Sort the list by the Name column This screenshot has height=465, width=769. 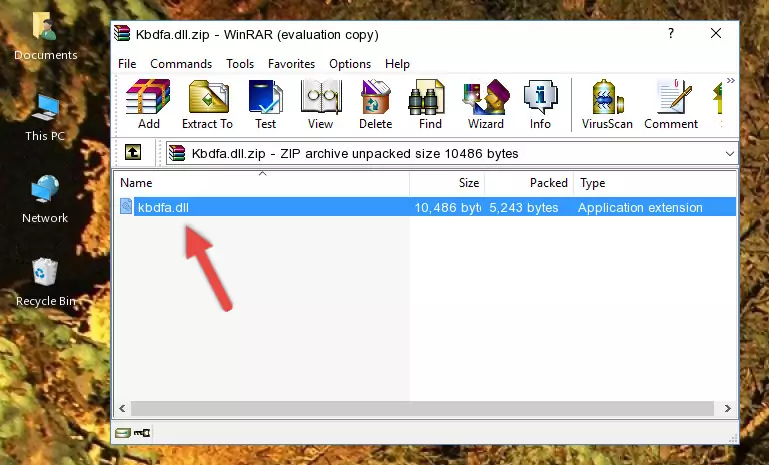click(x=262, y=183)
